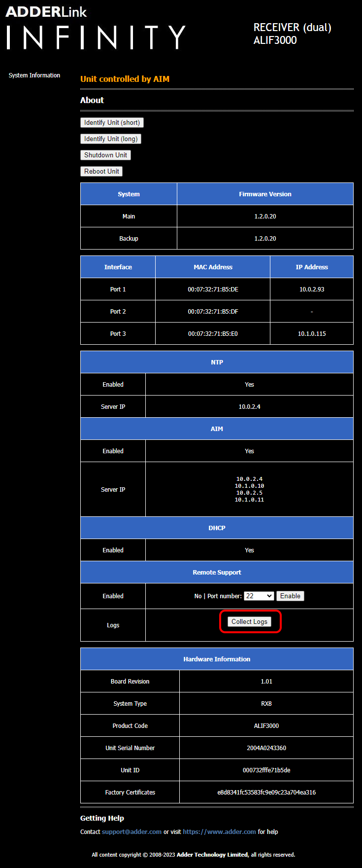Click the Adder Technology Limited copyright text

(212, 855)
